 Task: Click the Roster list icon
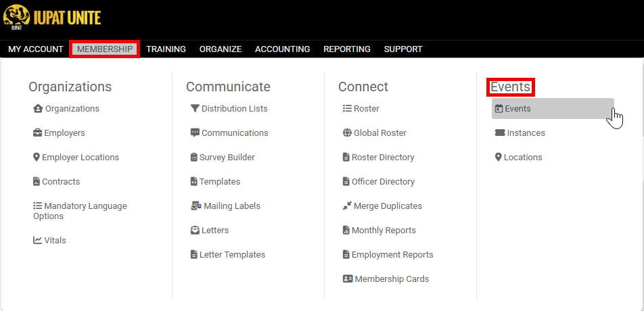(x=348, y=109)
